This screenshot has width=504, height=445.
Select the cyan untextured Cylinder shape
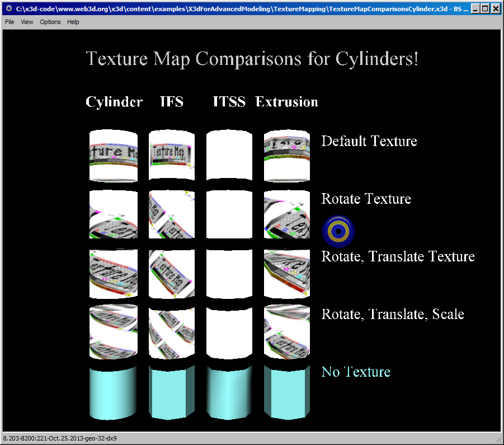(x=114, y=392)
